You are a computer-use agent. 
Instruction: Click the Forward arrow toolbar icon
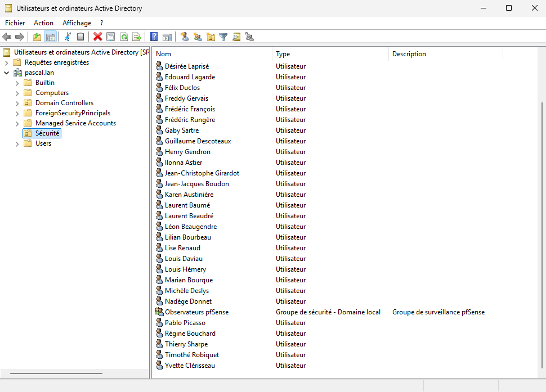(20, 37)
